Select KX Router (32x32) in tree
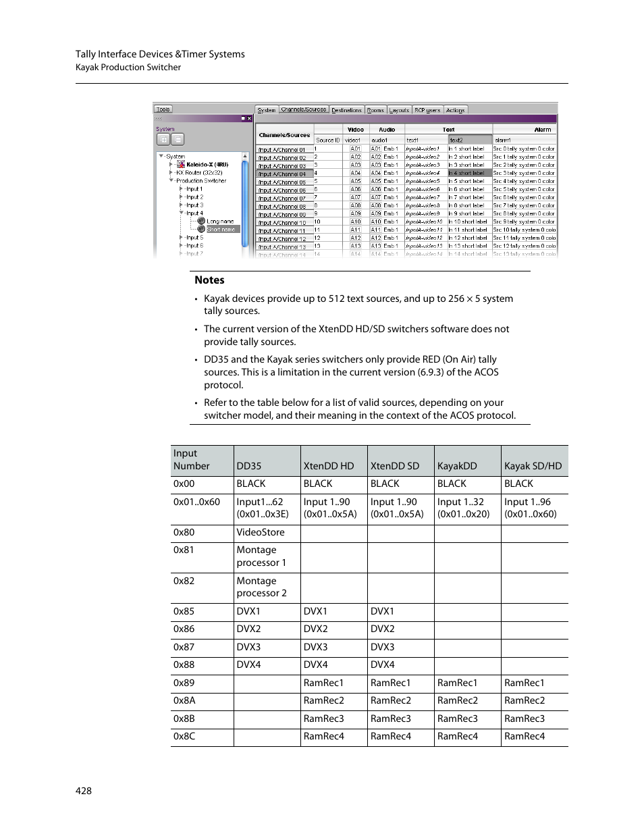 pos(199,173)
